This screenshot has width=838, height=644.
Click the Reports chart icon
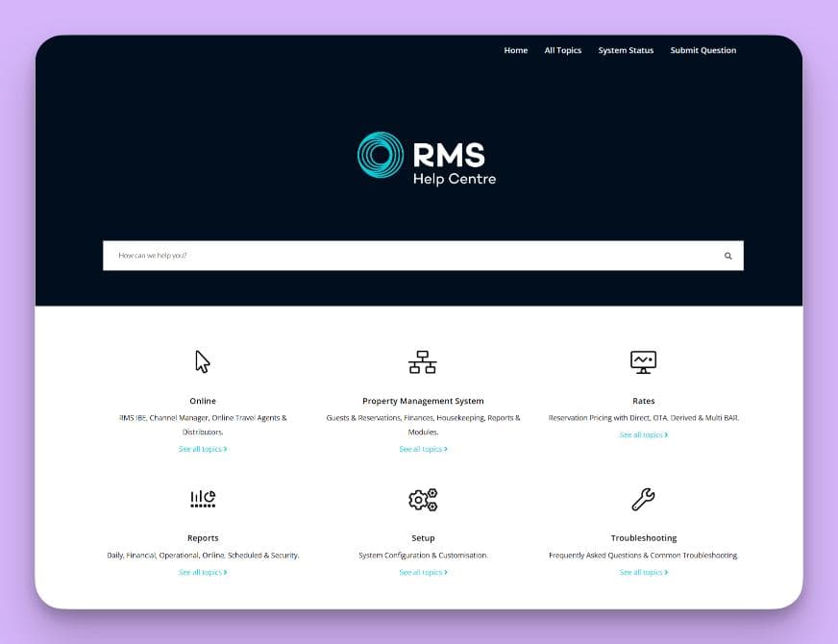(203, 499)
